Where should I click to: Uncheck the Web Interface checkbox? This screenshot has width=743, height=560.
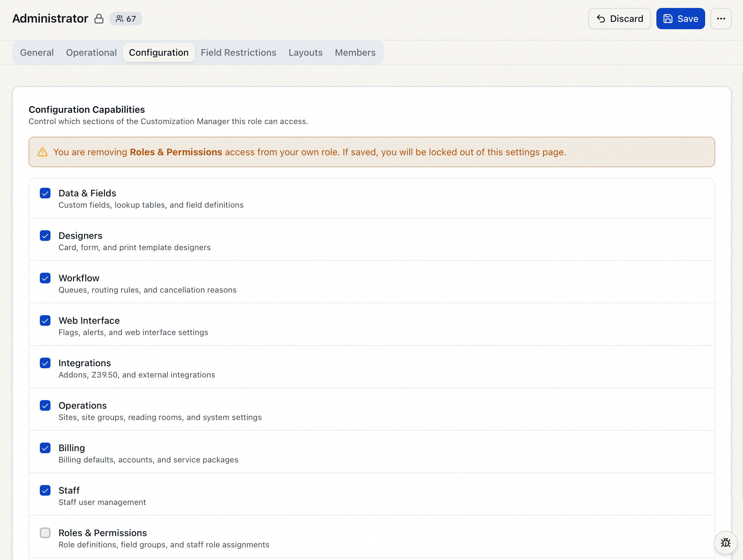point(45,320)
